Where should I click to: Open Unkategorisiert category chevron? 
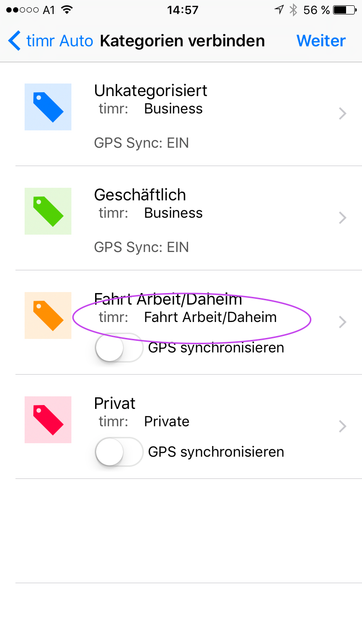tap(342, 114)
